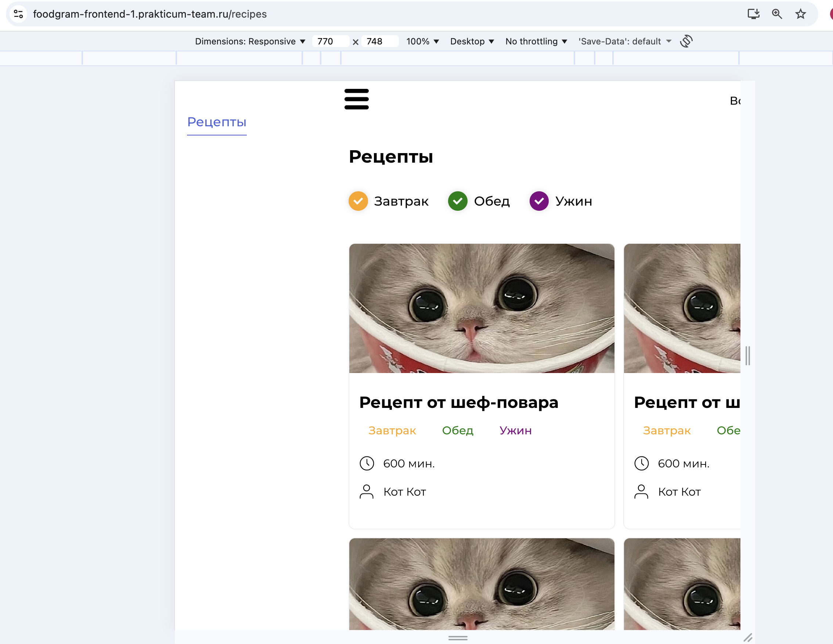833x644 pixels.
Task: Open the No throttling dropdown
Action: pyautogui.click(x=536, y=41)
